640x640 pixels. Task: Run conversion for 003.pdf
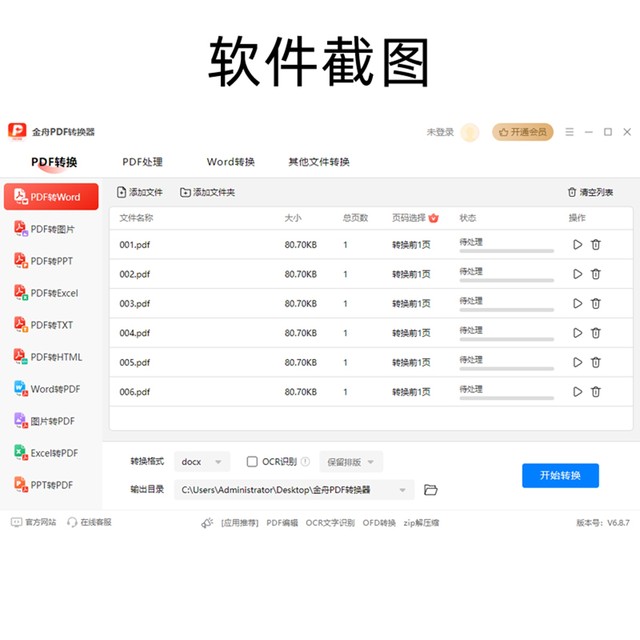pos(577,303)
